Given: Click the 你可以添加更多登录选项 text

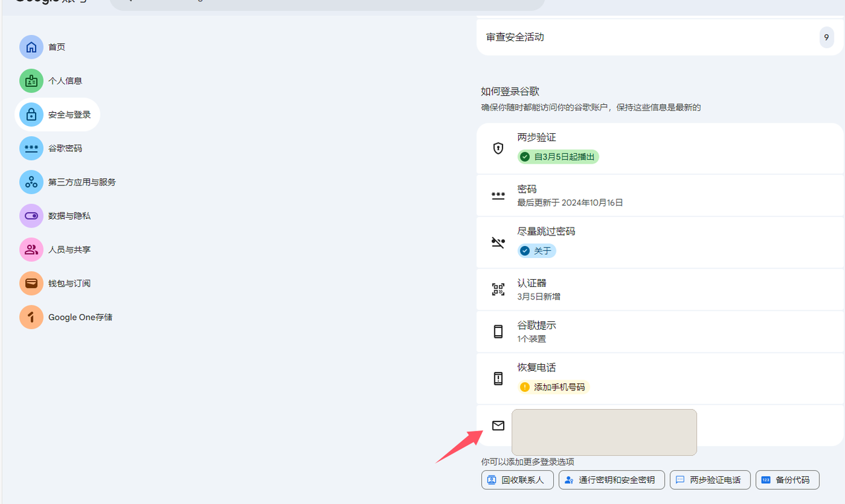Looking at the screenshot, I should [527, 462].
